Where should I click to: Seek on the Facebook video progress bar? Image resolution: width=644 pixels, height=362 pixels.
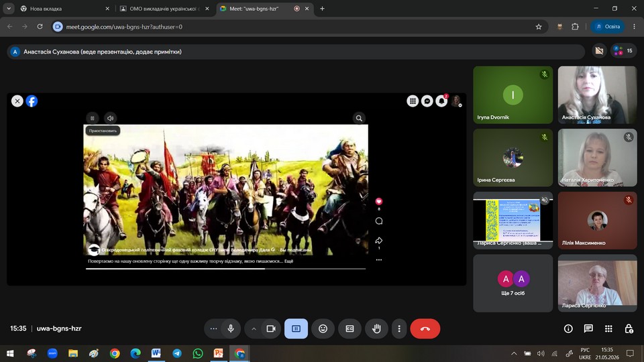[x=225, y=269]
